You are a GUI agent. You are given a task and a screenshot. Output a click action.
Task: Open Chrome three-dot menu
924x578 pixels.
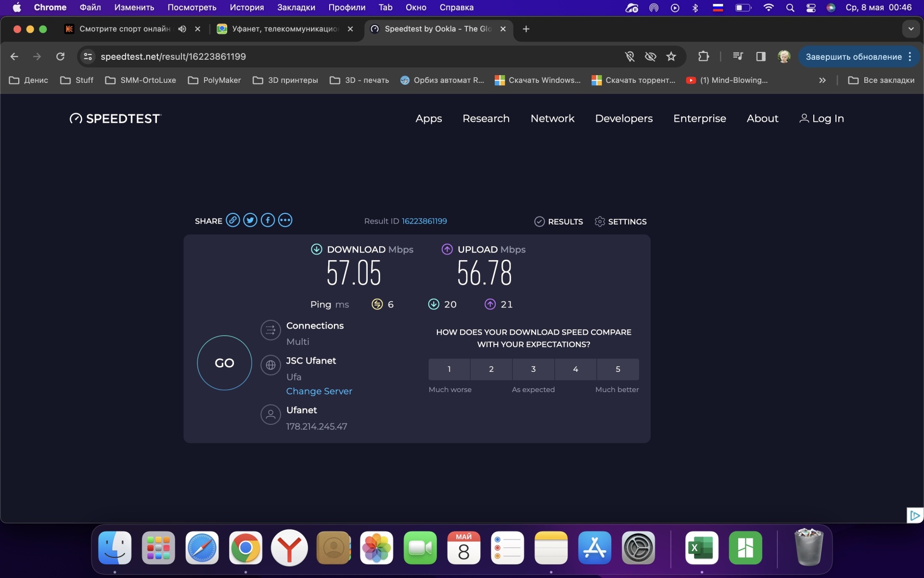[x=910, y=57]
